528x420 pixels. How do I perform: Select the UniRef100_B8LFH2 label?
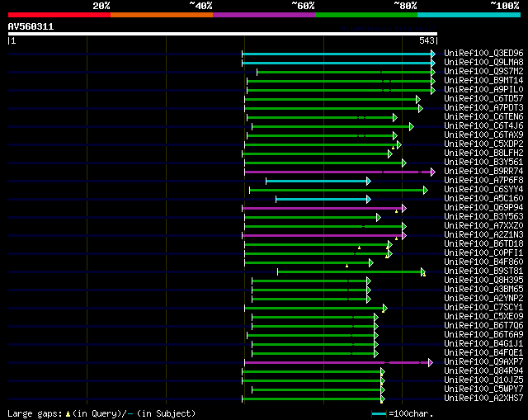pyautogui.click(x=483, y=153)
